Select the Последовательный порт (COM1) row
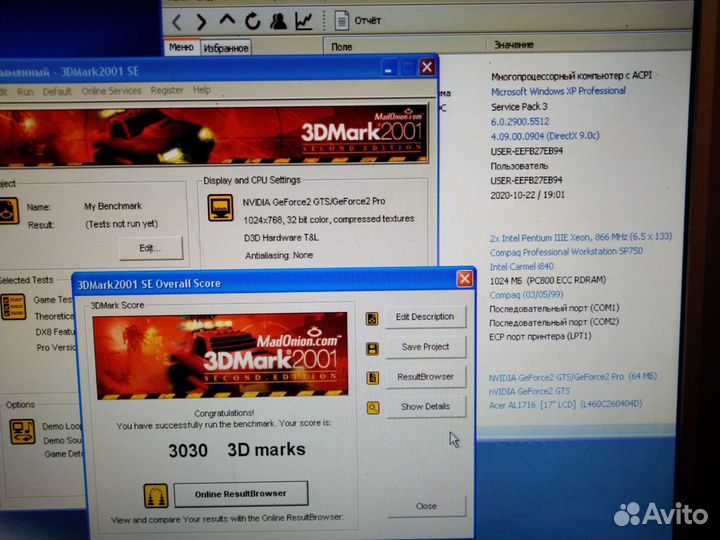 (554, 308)
